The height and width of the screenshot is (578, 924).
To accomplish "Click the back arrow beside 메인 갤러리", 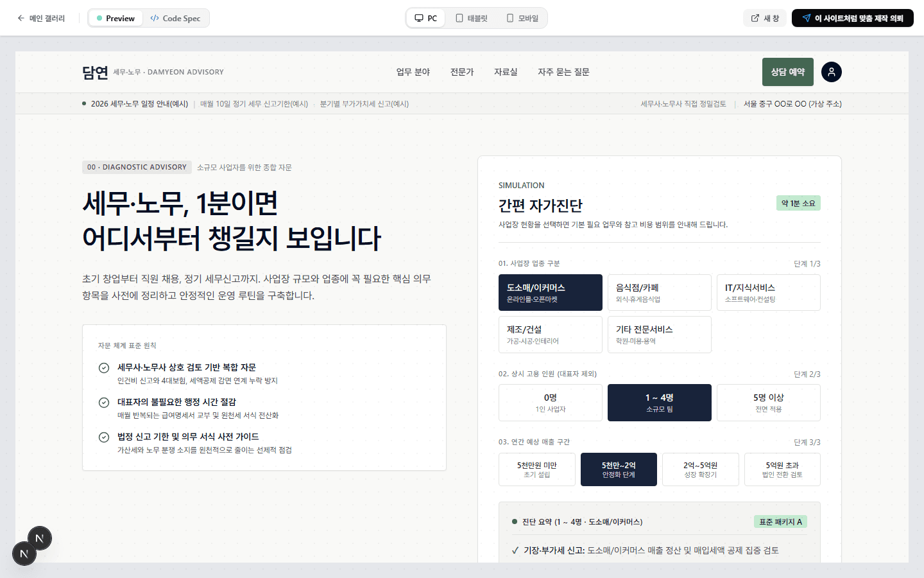I will tap(21, 18).
